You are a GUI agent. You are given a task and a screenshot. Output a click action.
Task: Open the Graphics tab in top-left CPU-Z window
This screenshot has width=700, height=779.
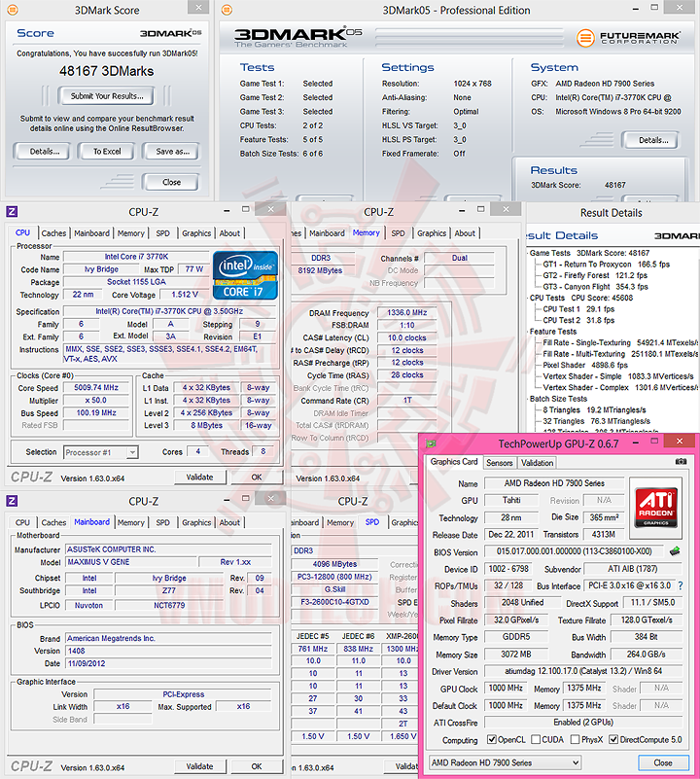(196, 233)
